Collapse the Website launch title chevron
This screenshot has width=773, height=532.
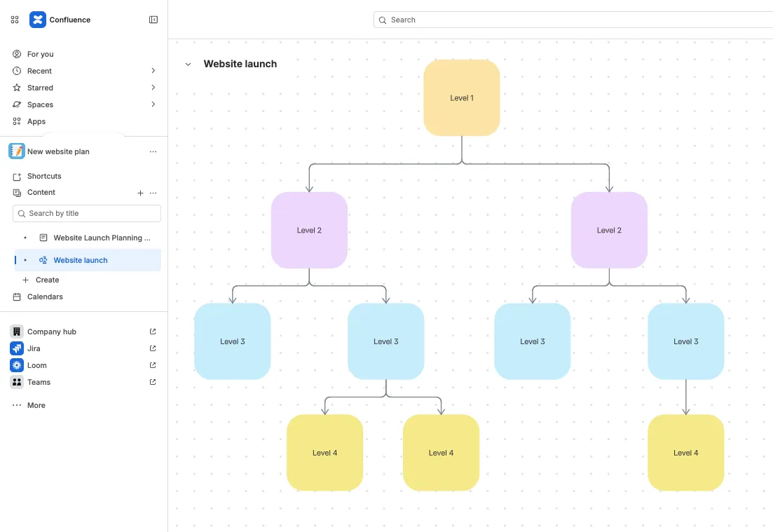(x=188, y=64)
